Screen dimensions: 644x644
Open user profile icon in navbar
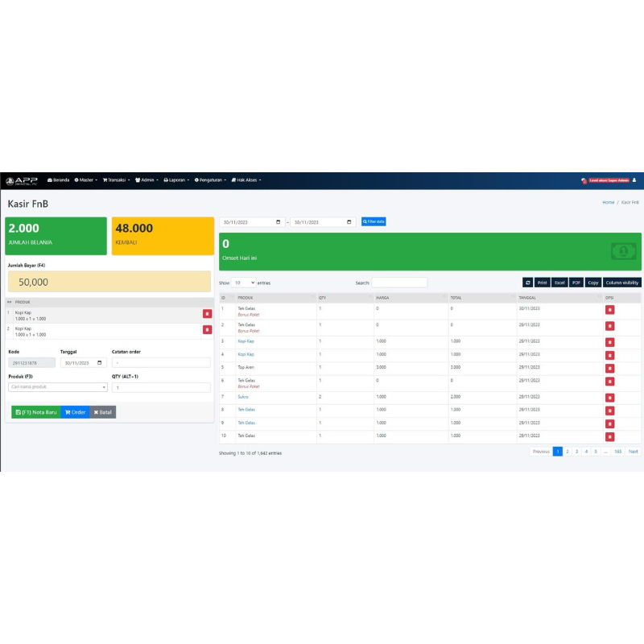click(634, 180)
